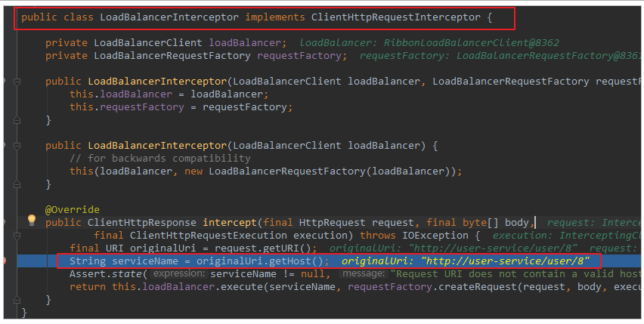Collapse the single-argument LoadBalancerInterceptor constructor

[x=17, y=146]
